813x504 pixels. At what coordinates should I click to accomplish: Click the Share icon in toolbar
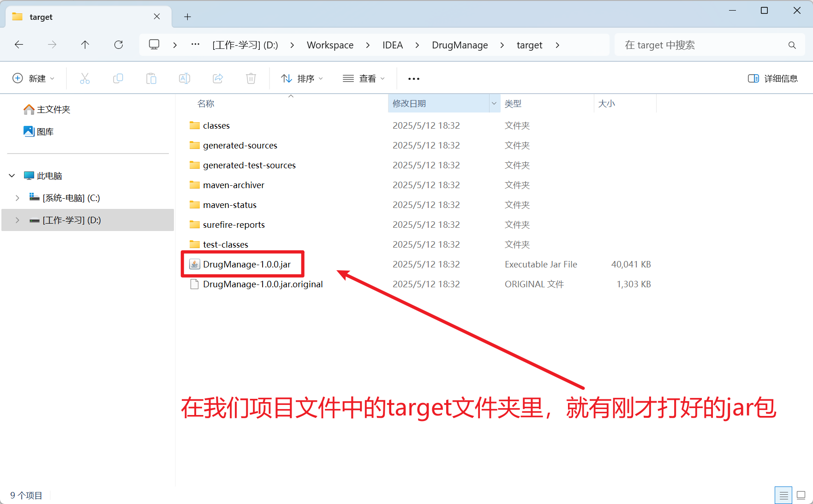click(x=218, y=78)
